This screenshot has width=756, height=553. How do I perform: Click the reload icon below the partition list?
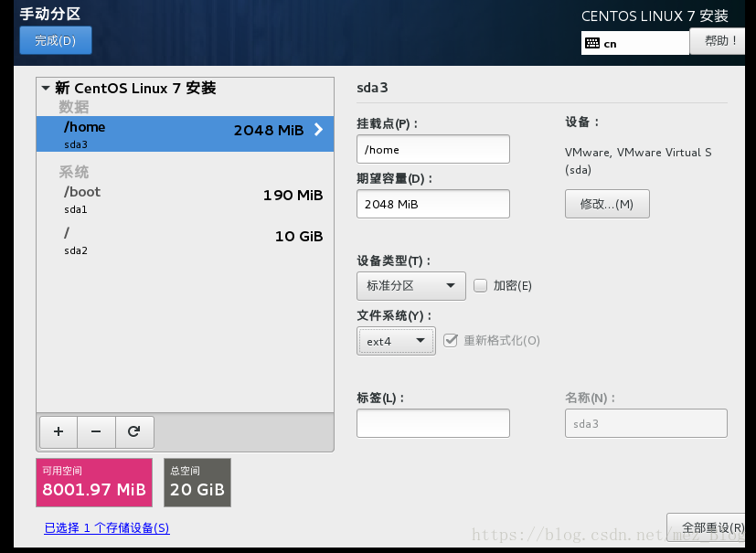tap(134, 431)
